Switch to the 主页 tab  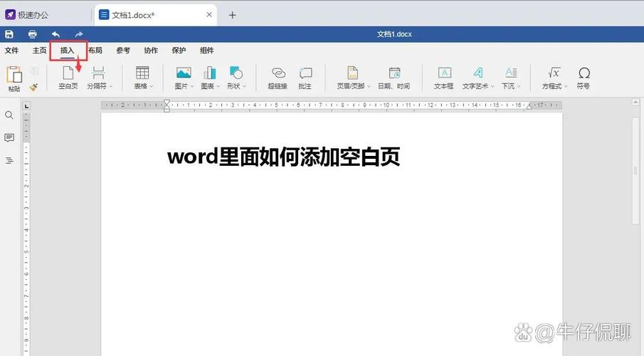pyautogui.click(x=39, y=51)
